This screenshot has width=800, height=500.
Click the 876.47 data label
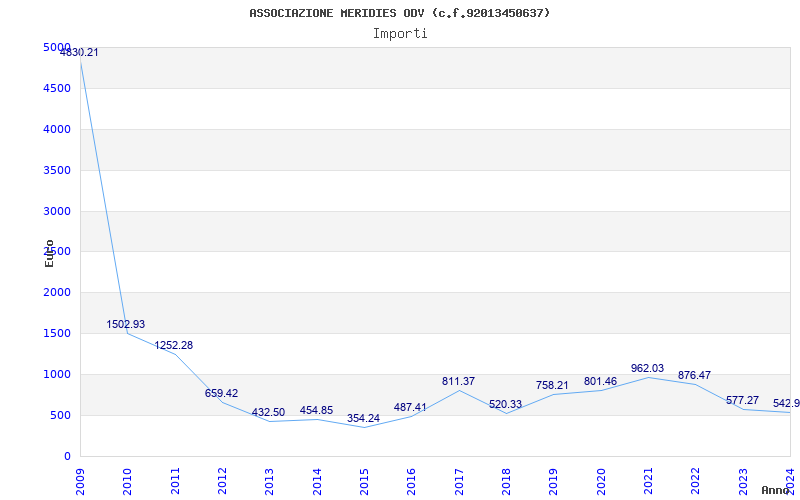click(x=694, y=376)
